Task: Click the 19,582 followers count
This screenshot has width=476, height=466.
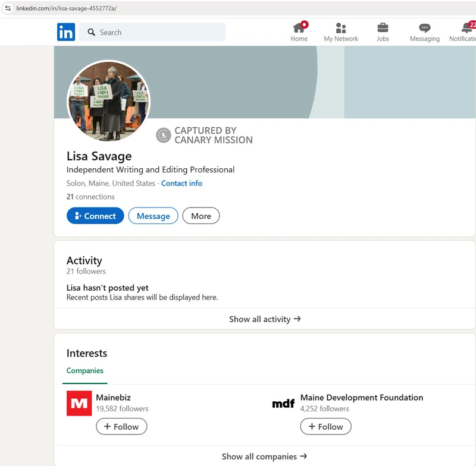Action: tap(122, 408)
